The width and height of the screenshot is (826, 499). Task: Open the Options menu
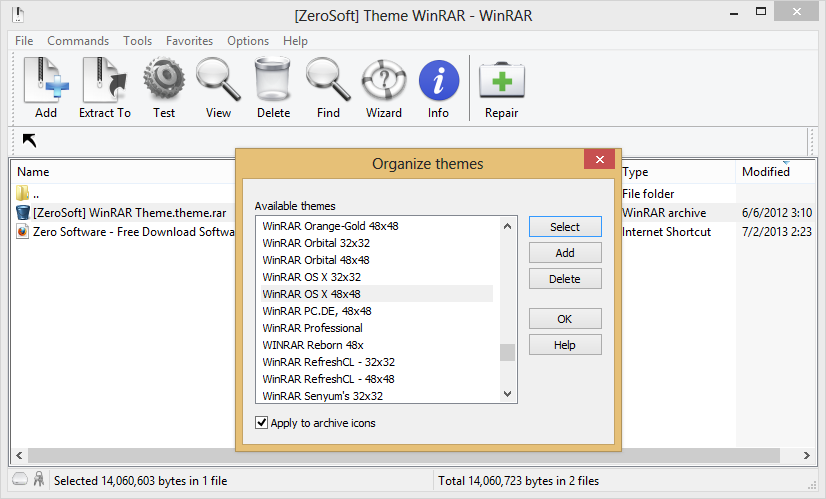click(248, 41)
